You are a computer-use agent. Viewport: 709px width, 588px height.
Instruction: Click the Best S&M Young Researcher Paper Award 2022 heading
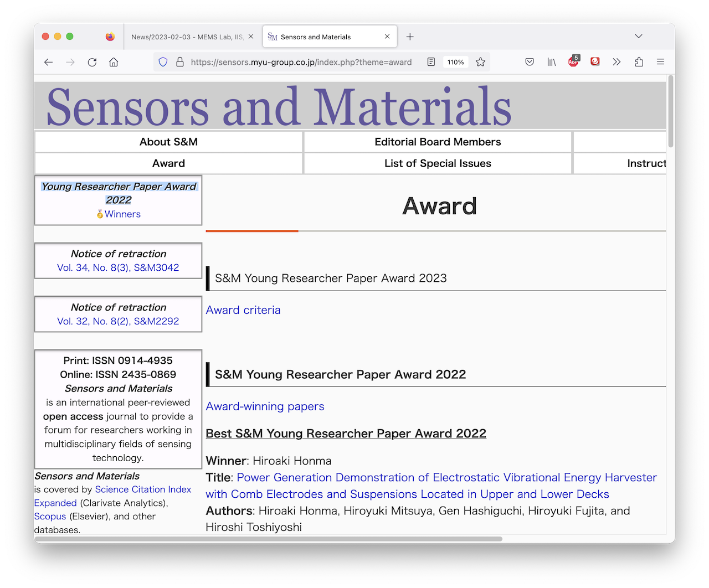pos(346,434)
